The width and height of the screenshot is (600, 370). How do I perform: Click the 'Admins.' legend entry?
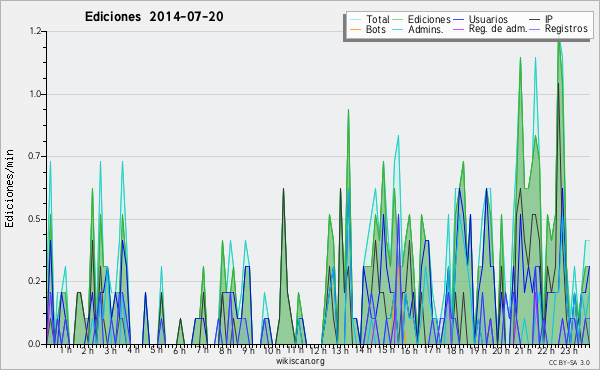426,29
